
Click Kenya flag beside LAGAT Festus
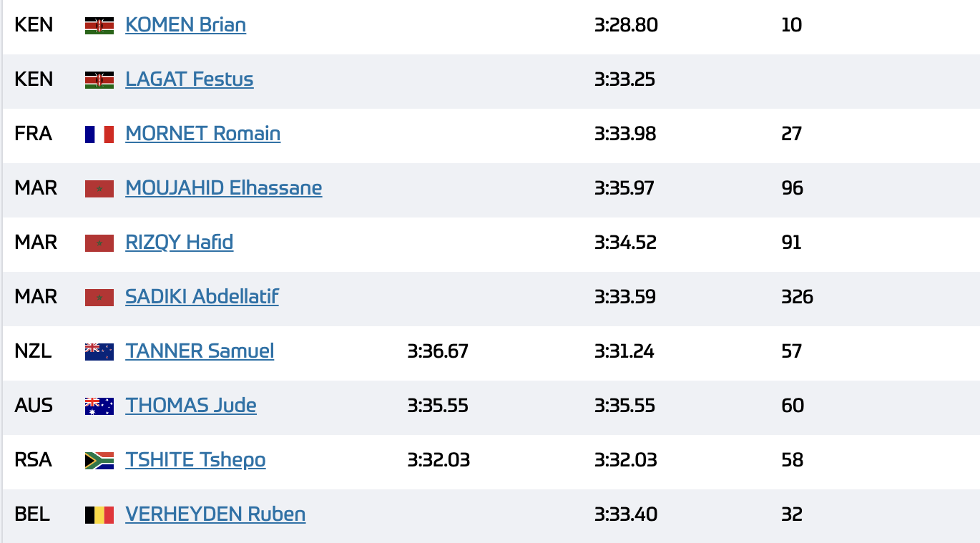coord(99,80)
